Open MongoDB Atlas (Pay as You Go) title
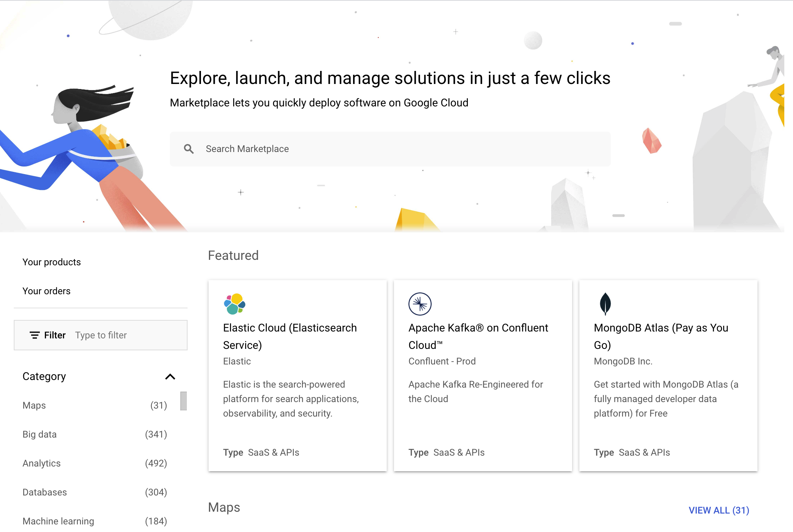Screen dimensions: 793x532 [x=661, y=336]
